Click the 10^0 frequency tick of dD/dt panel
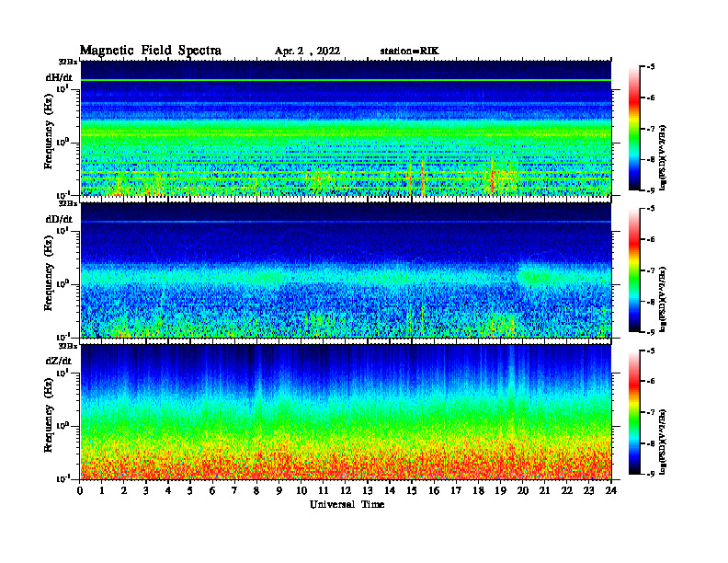The image size is (728, 563). [x=63, y=283]
